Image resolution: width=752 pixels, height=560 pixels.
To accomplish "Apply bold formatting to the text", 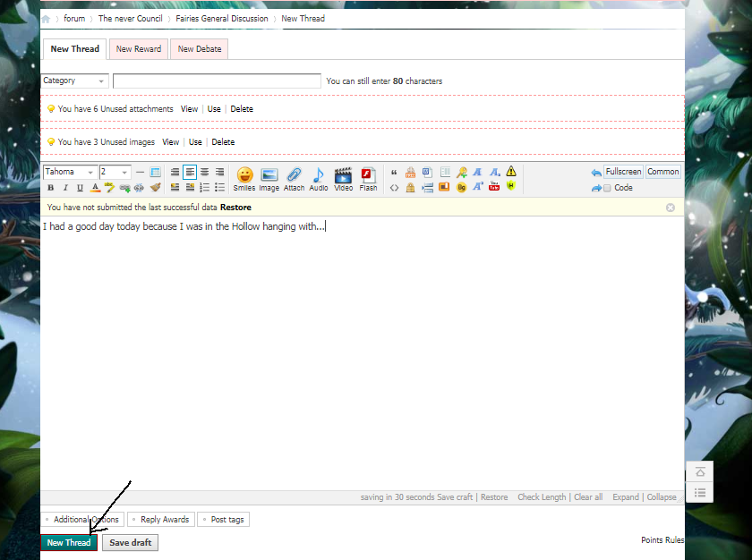I will click(50, 188).
